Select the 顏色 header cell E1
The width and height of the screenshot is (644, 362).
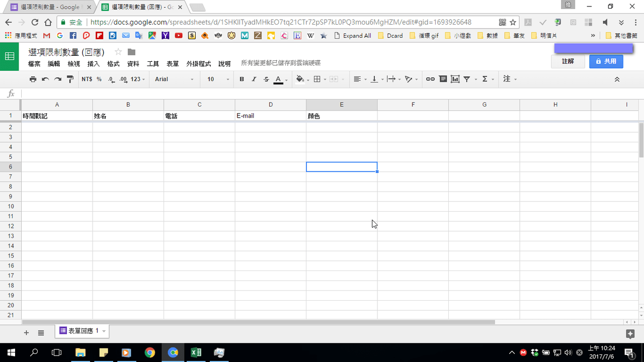click(342, 116)
